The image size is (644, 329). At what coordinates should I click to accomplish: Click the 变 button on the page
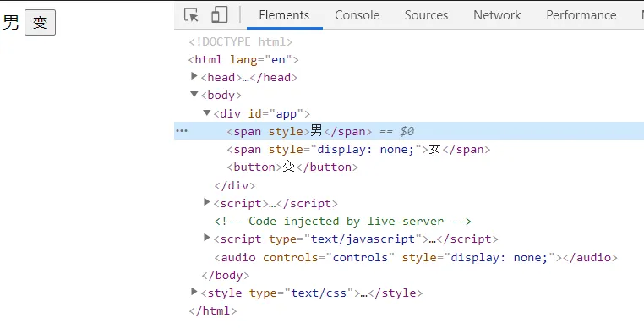pos(40,23)
